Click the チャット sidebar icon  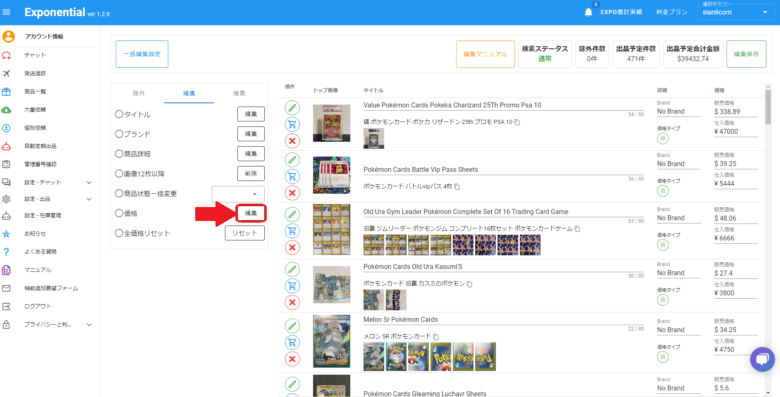click(x=7, y=55)
